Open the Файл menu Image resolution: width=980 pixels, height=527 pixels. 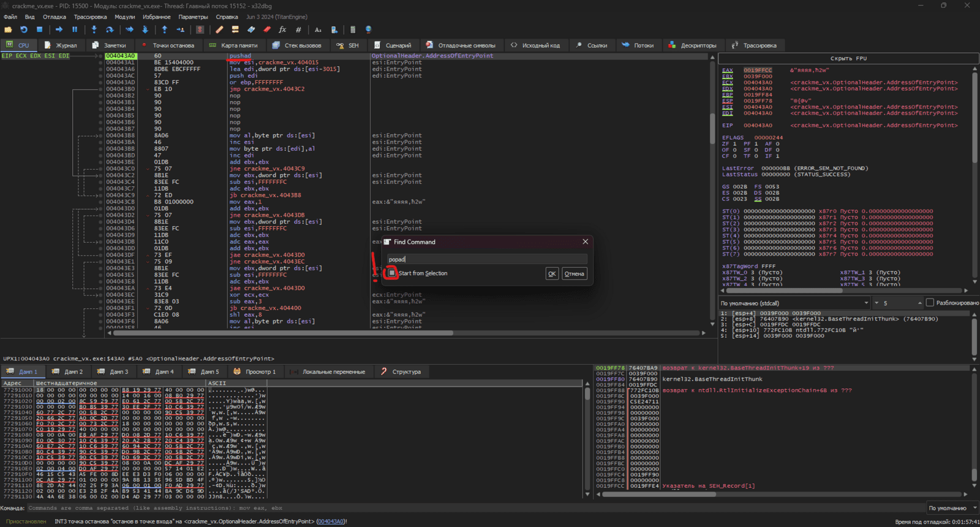click(x=10, y=17)
